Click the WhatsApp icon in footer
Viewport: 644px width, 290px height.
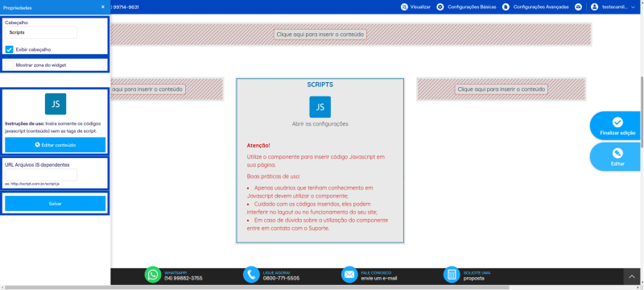point(153,275)
